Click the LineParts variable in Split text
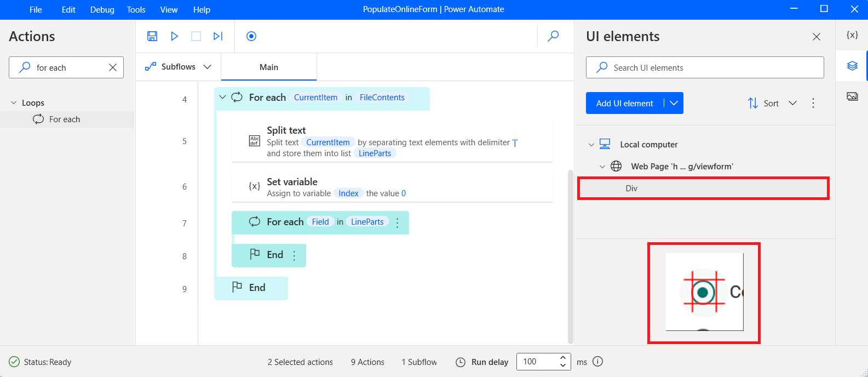The width and height of the screenshot is (868, 377). 375,153
